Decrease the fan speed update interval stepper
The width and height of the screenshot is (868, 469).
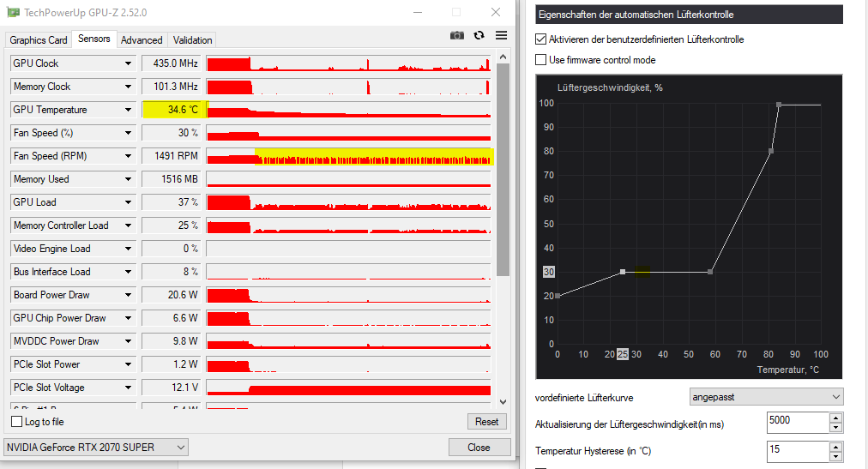coord(836,428)
